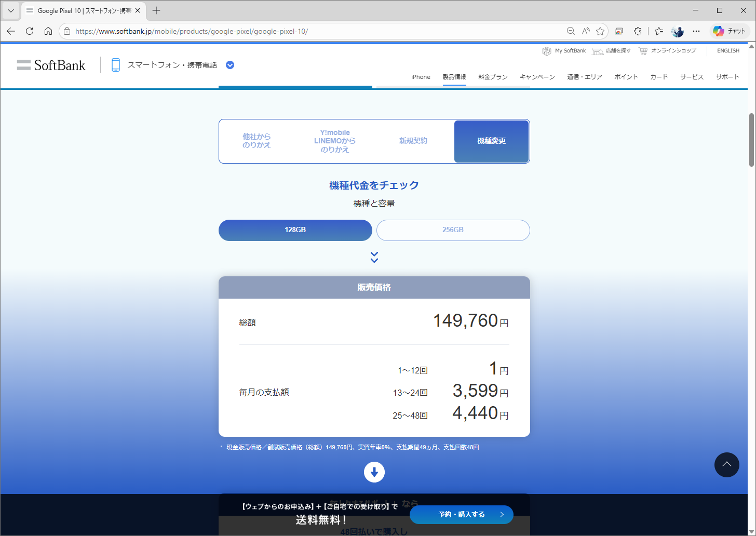The image size is (756, 536).
Task: Click the smartphone icon beside スマートフォン・携帯電話
Action: tap(116, 65)
